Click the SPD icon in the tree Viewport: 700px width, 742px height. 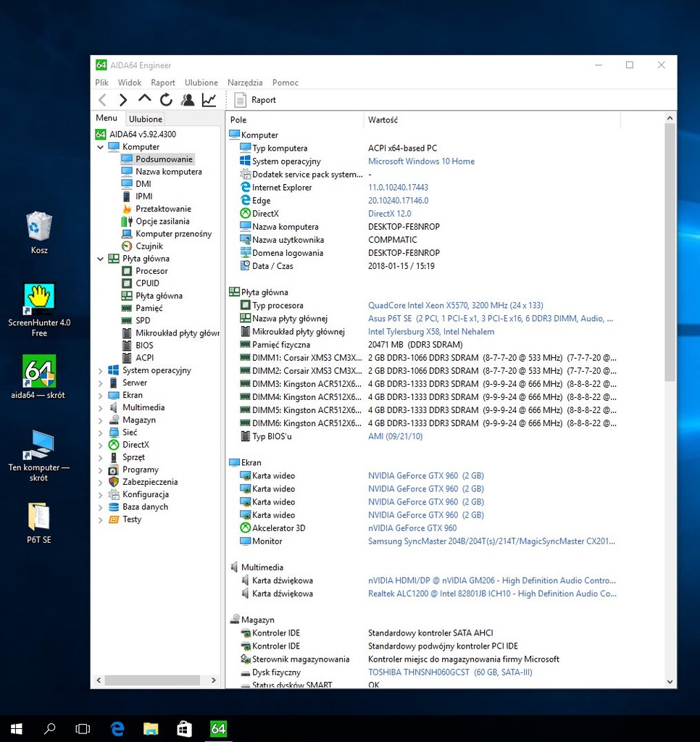coord(126,320)
